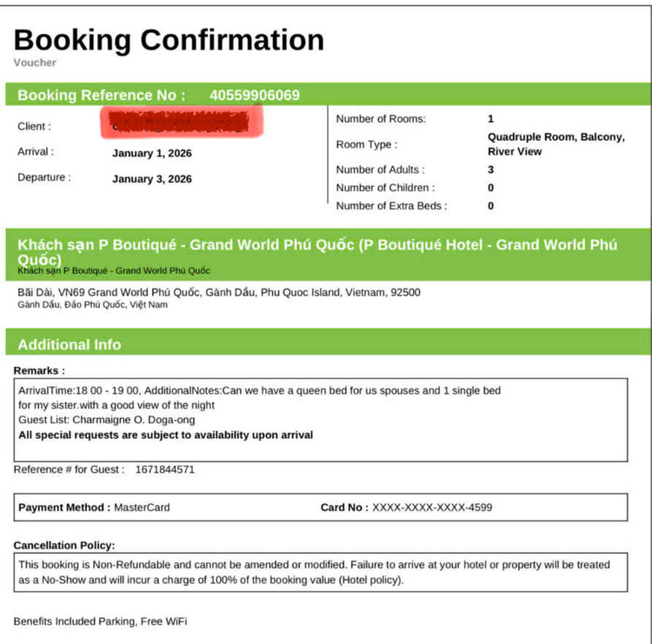The height and width of the screenshot is (644, 652).
Task: Select the Bãi Dài, VN69 hotel address line
Action: [218, 293]
